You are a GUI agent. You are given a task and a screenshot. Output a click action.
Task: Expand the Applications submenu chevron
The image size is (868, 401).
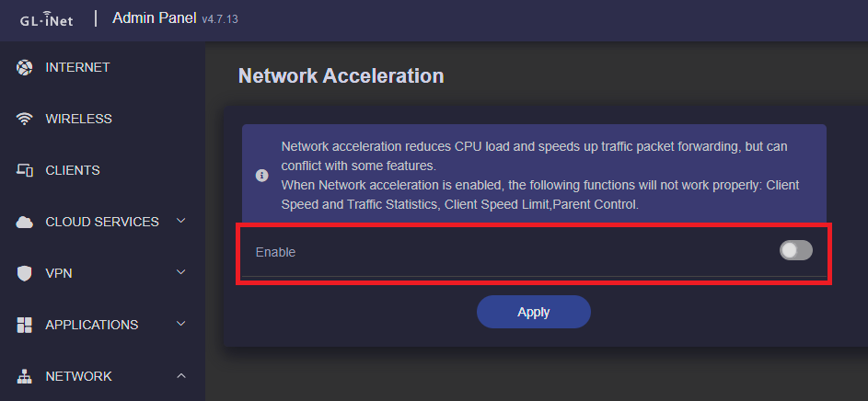181,324
